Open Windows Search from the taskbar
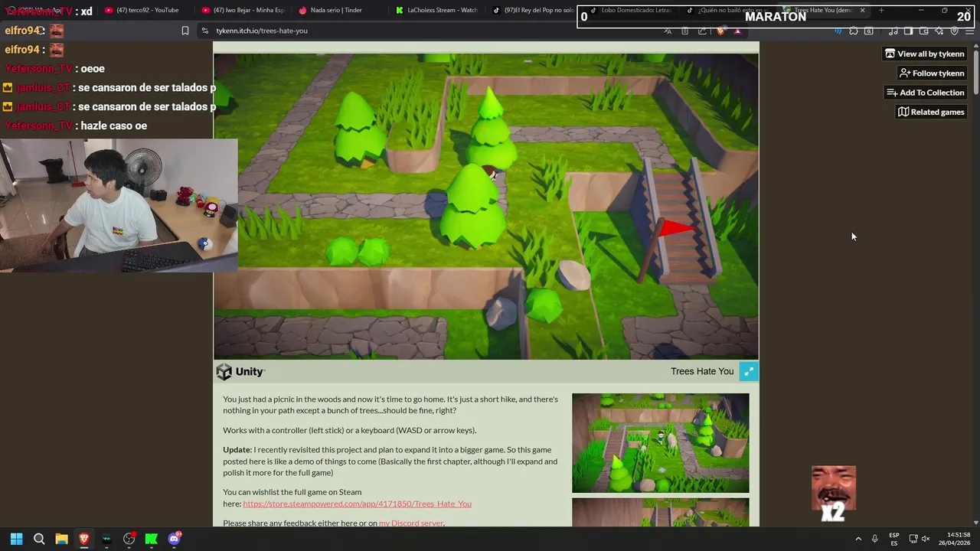The height and width of the screenshot is (551, 980). pyautogui.click(x=39, y=539)
